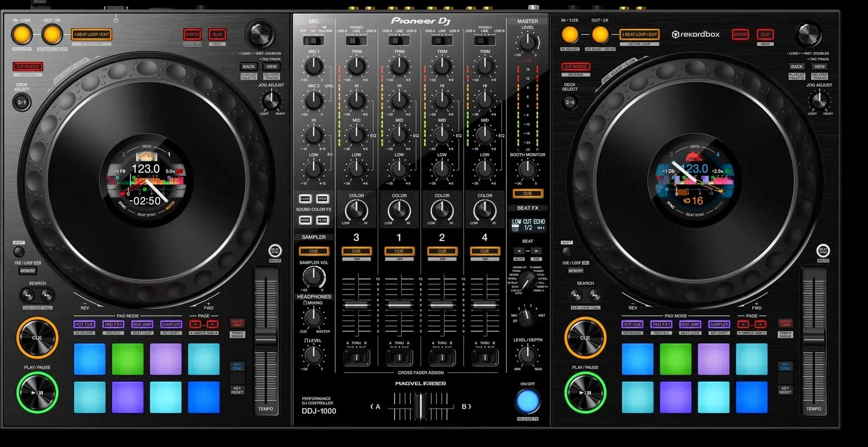
Task: Click the Beat FX beat left arrow
Action: pos(519,251)
